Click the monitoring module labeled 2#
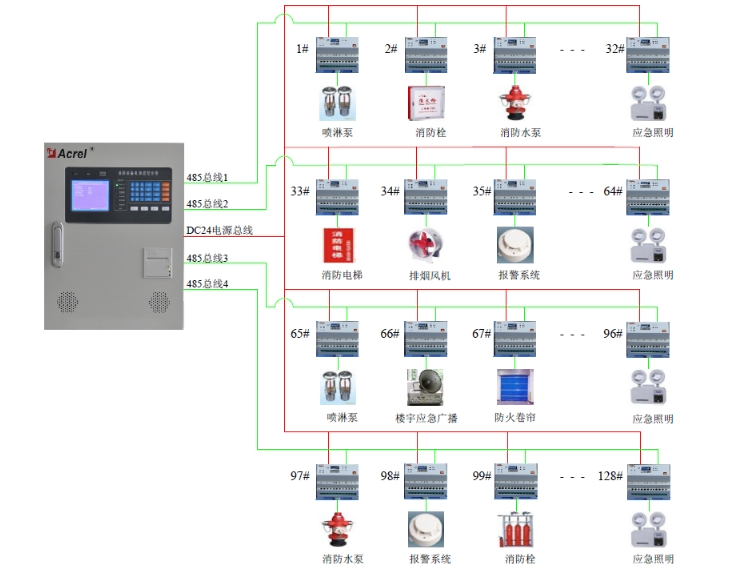 click(426, 55)
